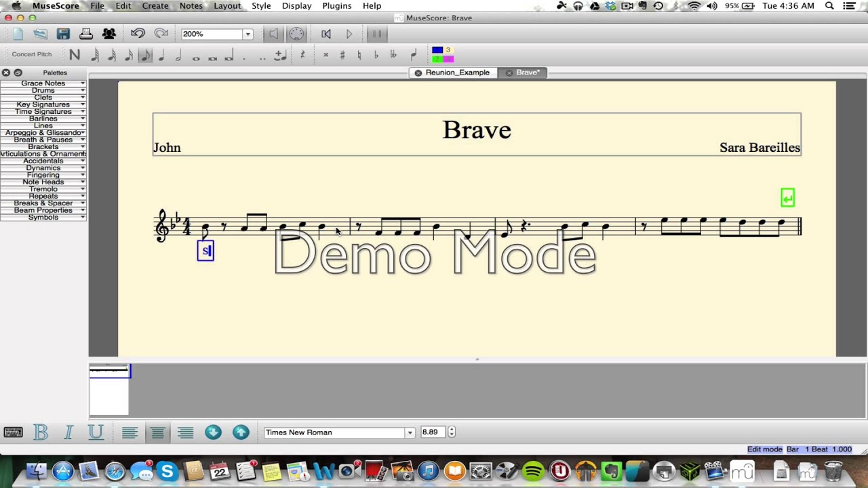The height and width of the screenshot is (488, 868).
Task: Select voice 1 blue swatch
Action: (437, 50)
